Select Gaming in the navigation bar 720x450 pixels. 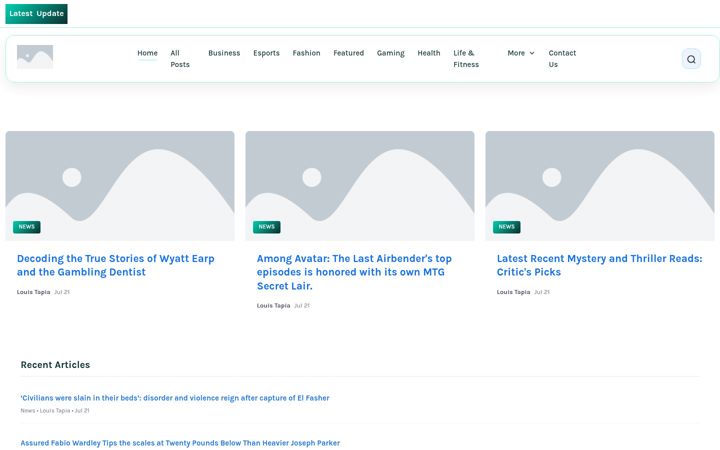coord(391,53)
